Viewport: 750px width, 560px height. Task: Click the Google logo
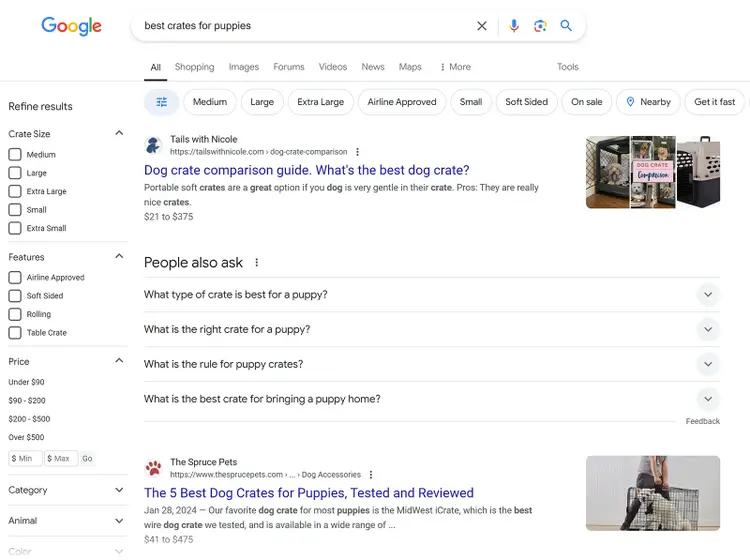(71, 26)
